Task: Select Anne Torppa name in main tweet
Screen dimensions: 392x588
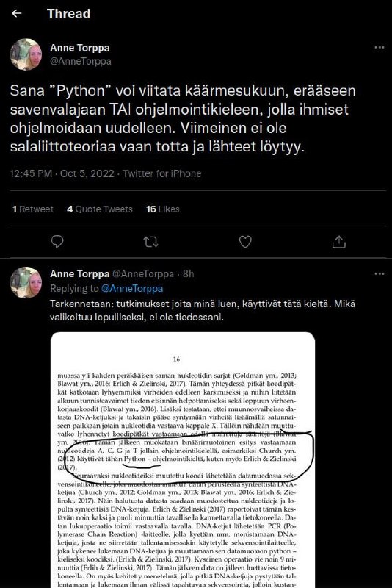Action: (80, 48)
